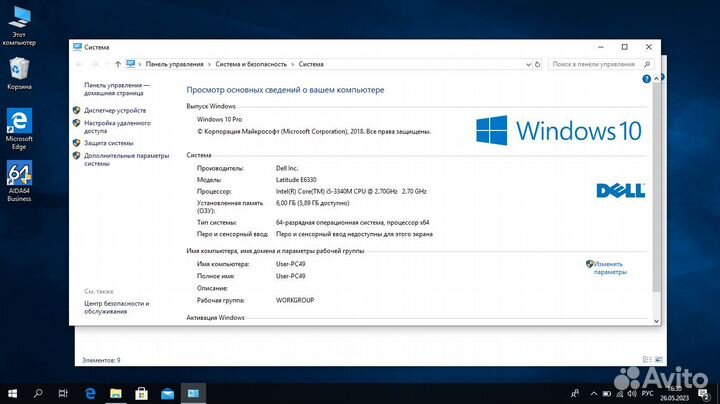Click the vertical scrollbar thumb
The image size is (720, 404).
point(656,187)
